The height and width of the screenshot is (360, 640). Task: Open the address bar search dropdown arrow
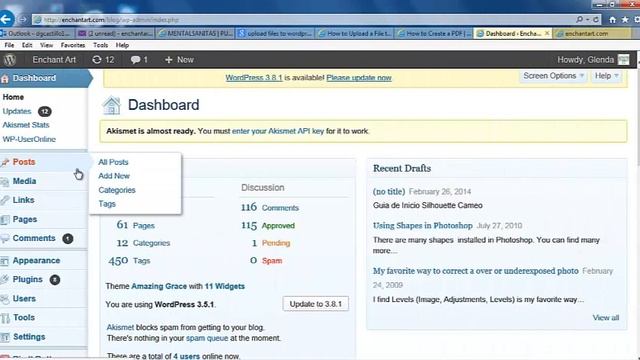(588, 19)
